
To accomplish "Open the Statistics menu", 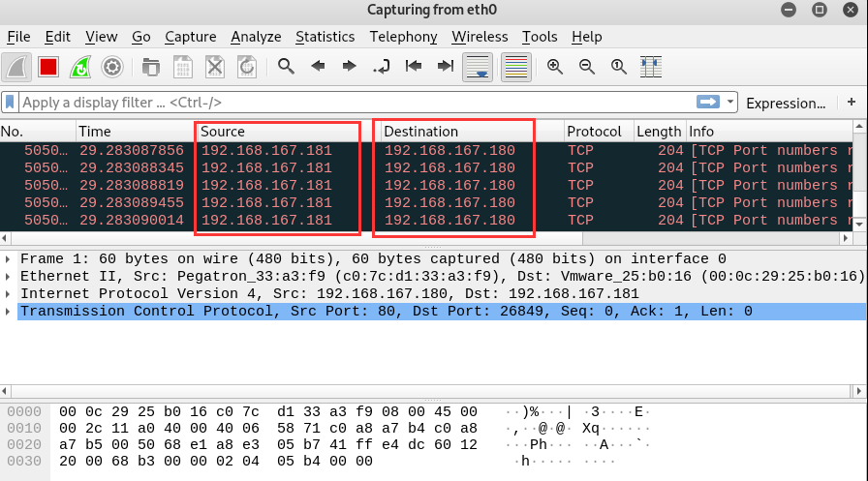I will point(325,37).
